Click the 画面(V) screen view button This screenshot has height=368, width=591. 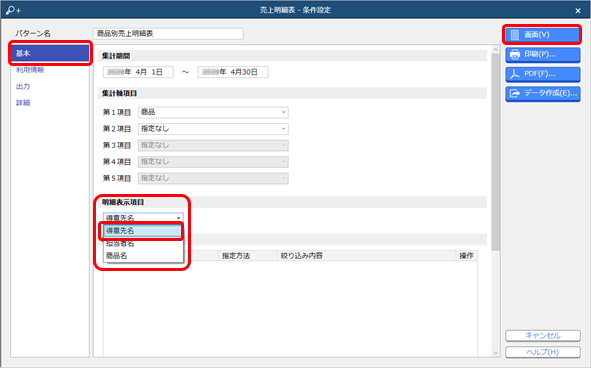[542, 35]
